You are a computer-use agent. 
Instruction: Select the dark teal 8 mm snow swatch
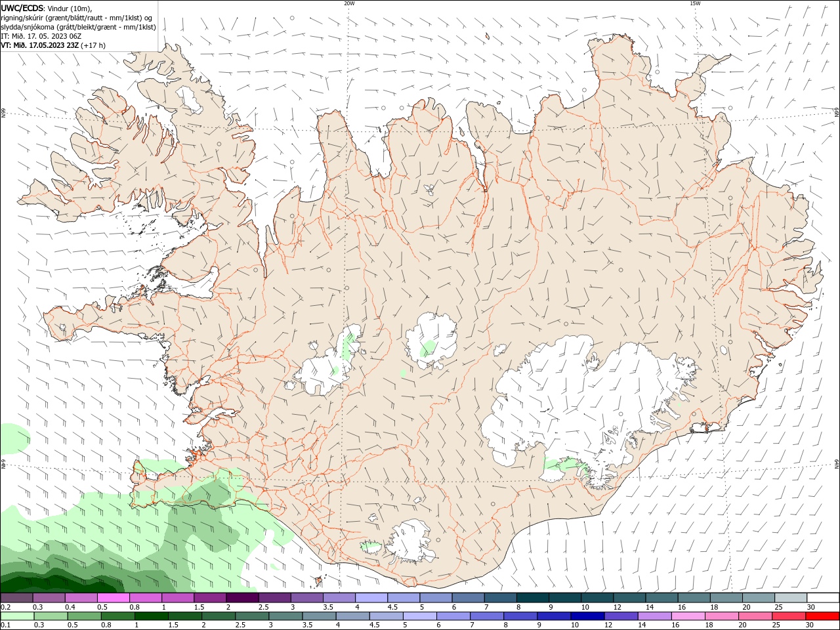point(533,598)
